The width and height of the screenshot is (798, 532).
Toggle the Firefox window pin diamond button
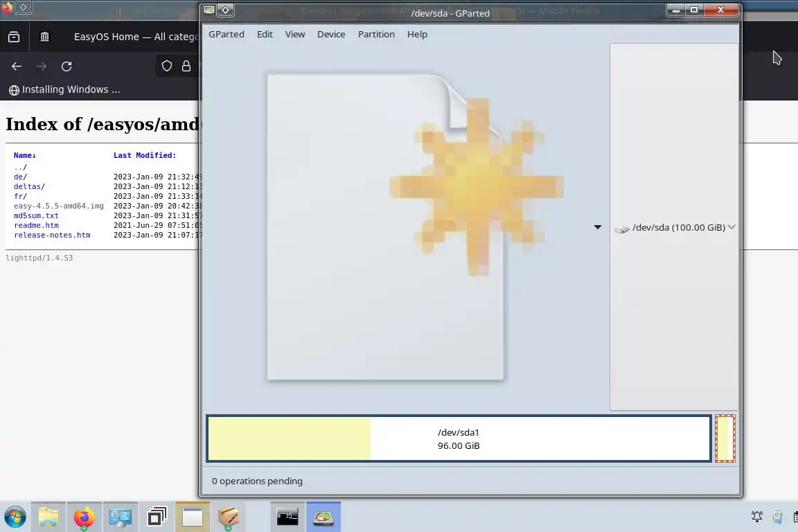tap(24, 7)
